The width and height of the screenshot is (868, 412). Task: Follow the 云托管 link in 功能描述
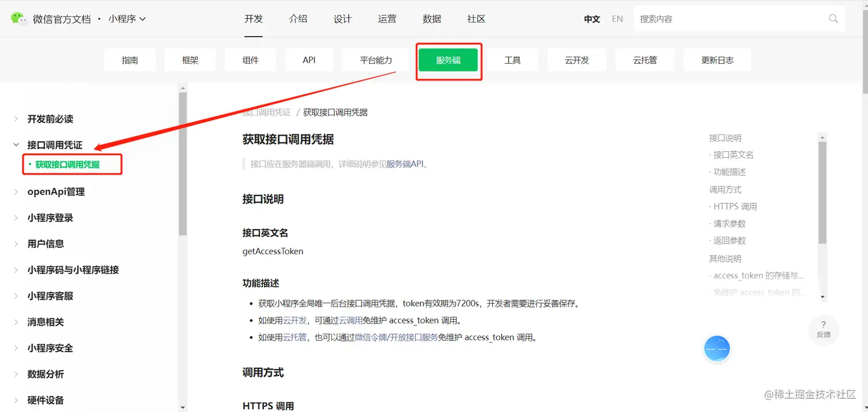point(295,337)
